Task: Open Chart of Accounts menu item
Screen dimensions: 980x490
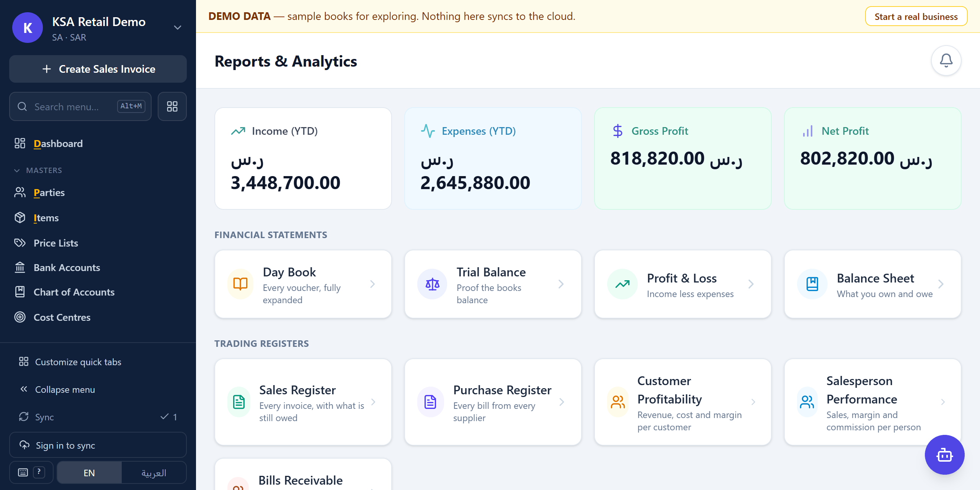Action: (x=98, y=292)
